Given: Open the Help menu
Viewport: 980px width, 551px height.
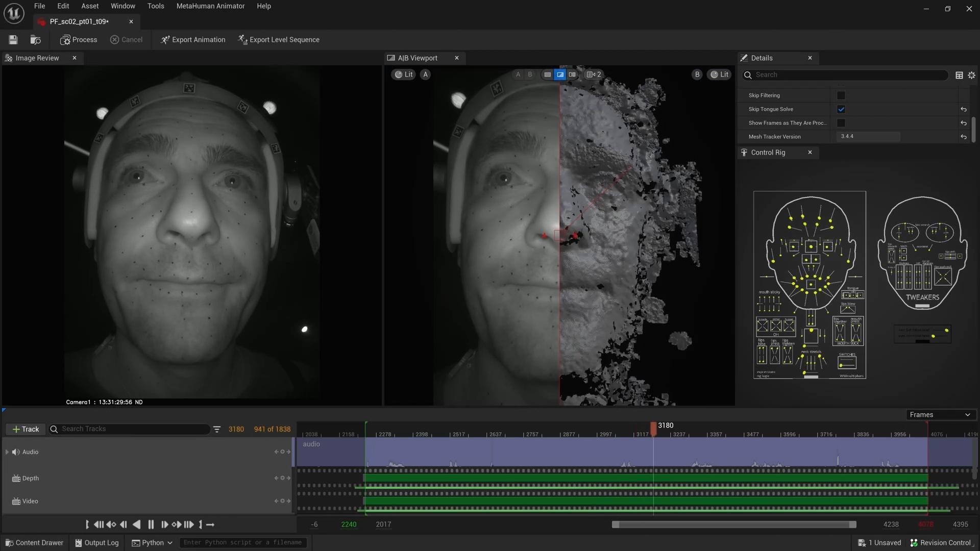Looking at the screenshot, I should (x=264, y=6).
